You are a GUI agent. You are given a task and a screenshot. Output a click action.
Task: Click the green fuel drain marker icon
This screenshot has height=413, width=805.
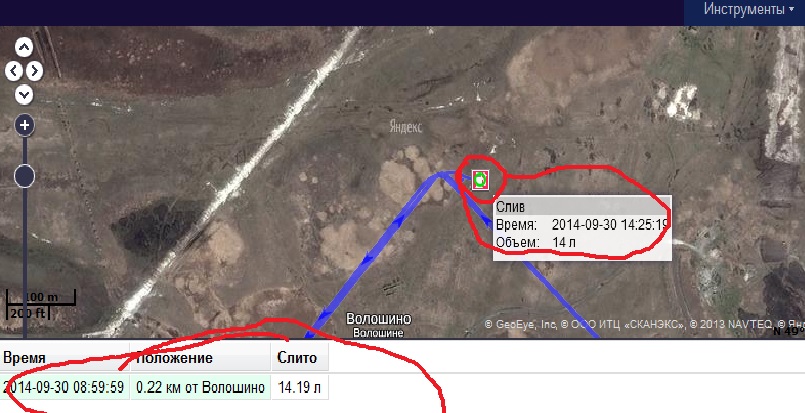[480, 180]
